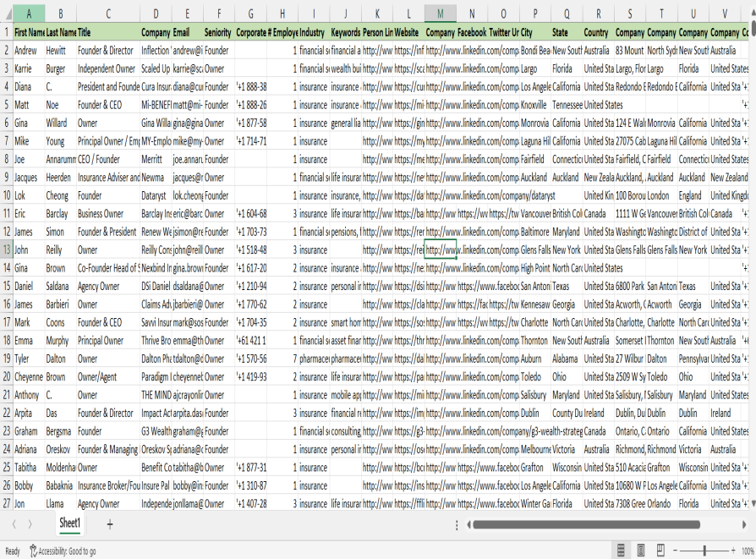756x559 pixels.
Task: Open Page Break Preview view
Action: tap(660, 551)
